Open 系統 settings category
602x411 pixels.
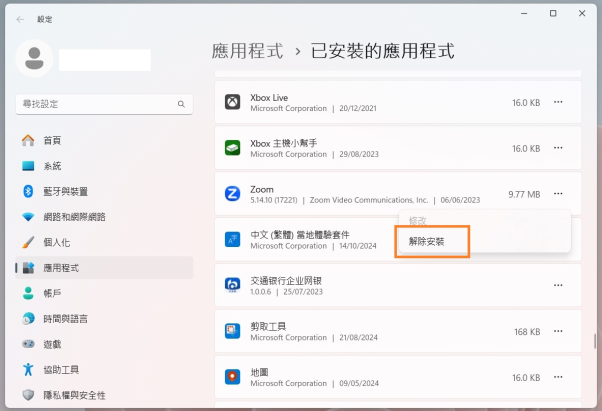104,166
